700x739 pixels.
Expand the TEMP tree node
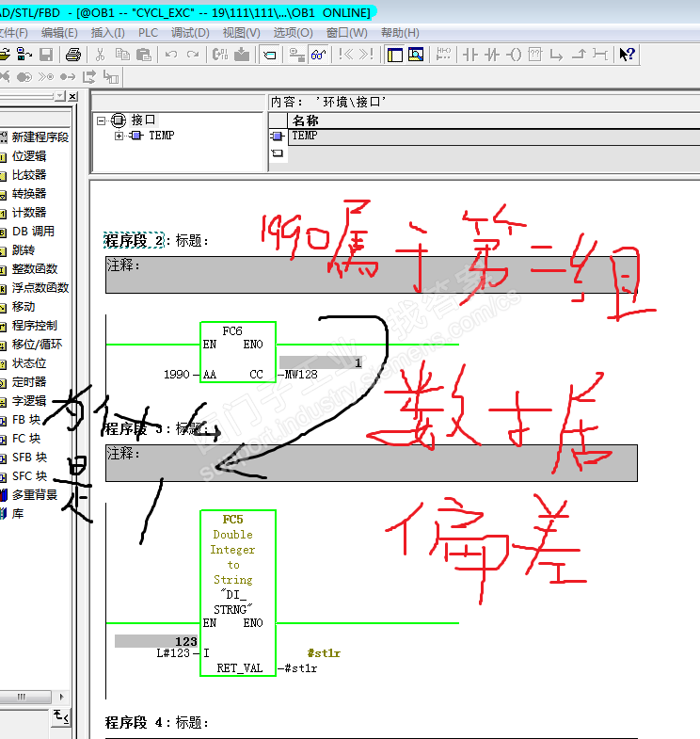click(119, 136)
